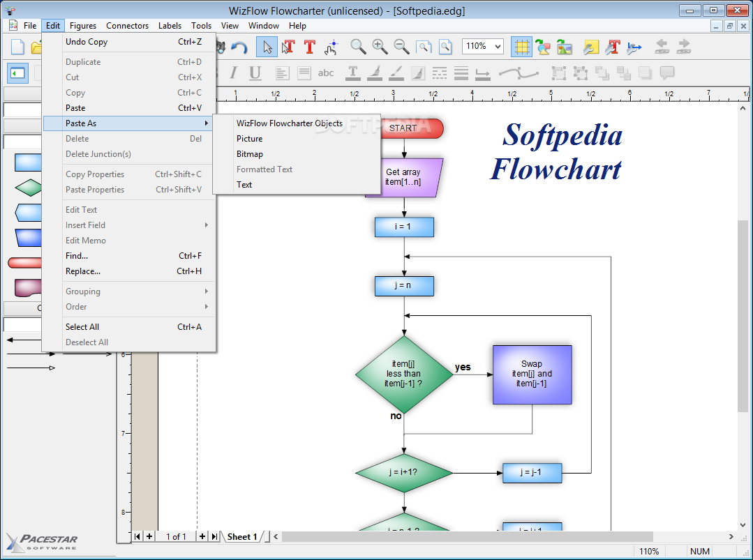This screenshot has height=560, width=753.
Task: Zoom in with the plus magnifier
Action: coord(380,47)
